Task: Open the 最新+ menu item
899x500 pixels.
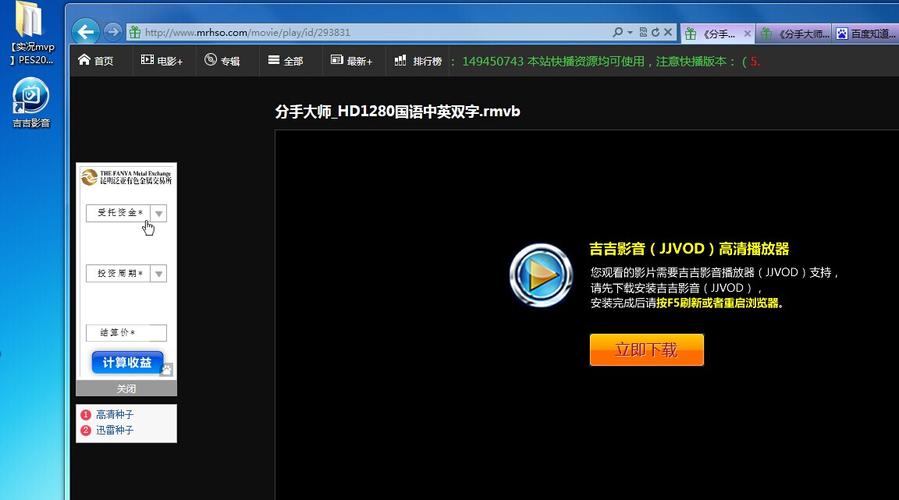Action: point(351,60)
